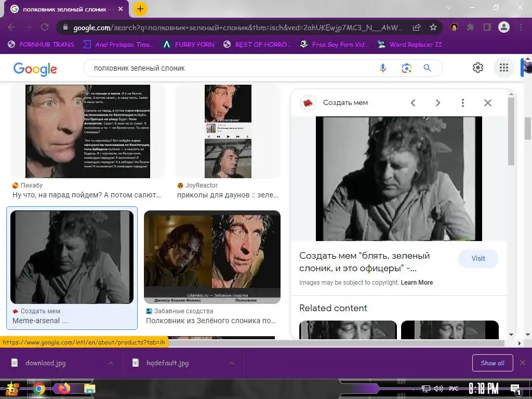532x399 pixels.
Task: Expand options for hqdefault.jpg
Action: tap(232, 363)
